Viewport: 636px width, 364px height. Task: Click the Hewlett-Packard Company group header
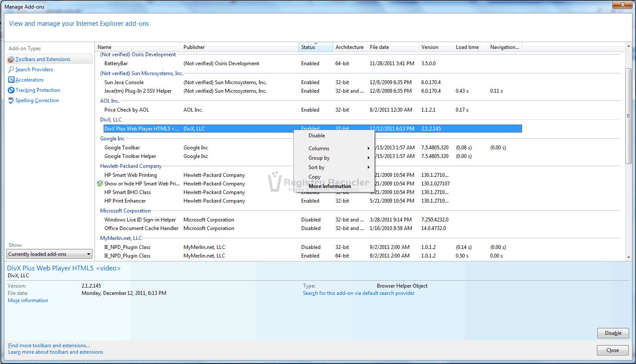point(131,166)
